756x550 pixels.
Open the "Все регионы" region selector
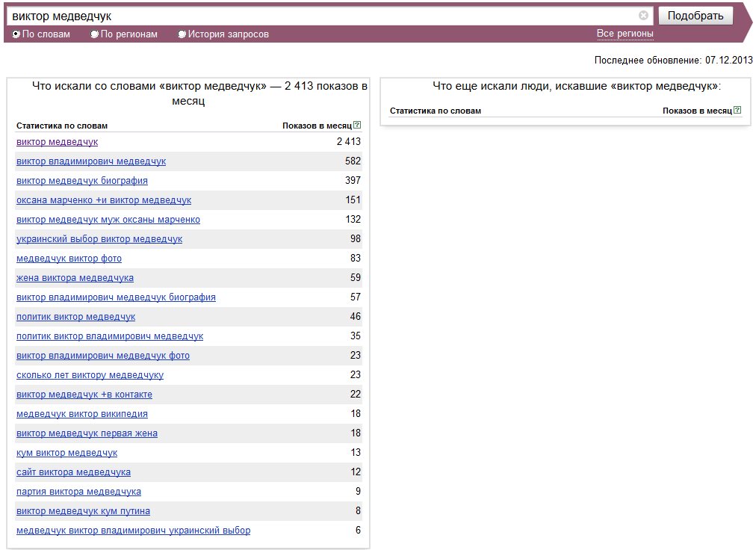(x=625, y=34)
